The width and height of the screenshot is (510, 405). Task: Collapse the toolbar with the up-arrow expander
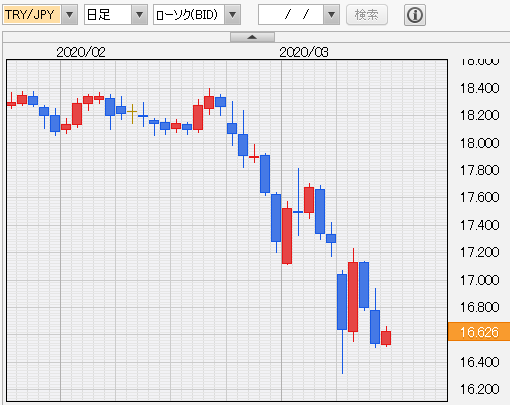(252, 37)
